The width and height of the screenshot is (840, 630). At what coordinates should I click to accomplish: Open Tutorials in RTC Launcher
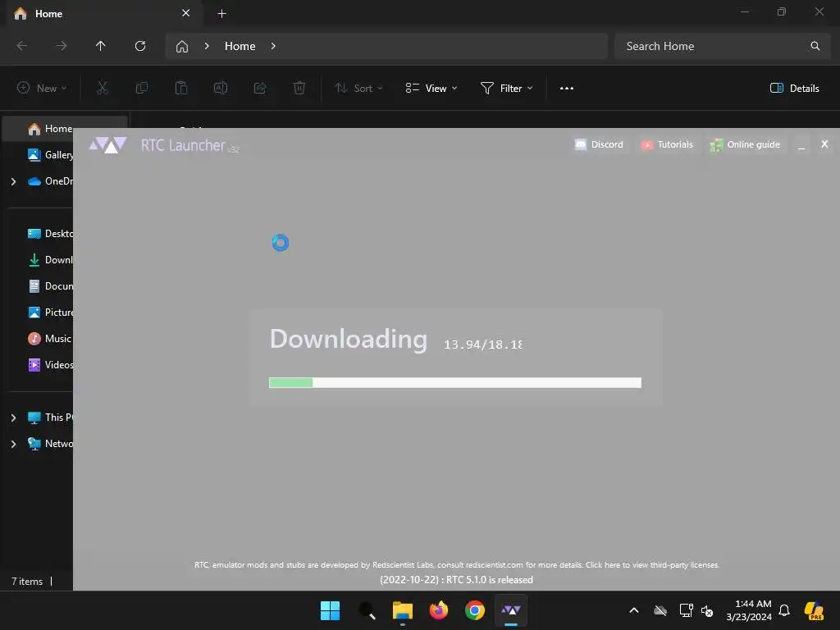point(667,144)
